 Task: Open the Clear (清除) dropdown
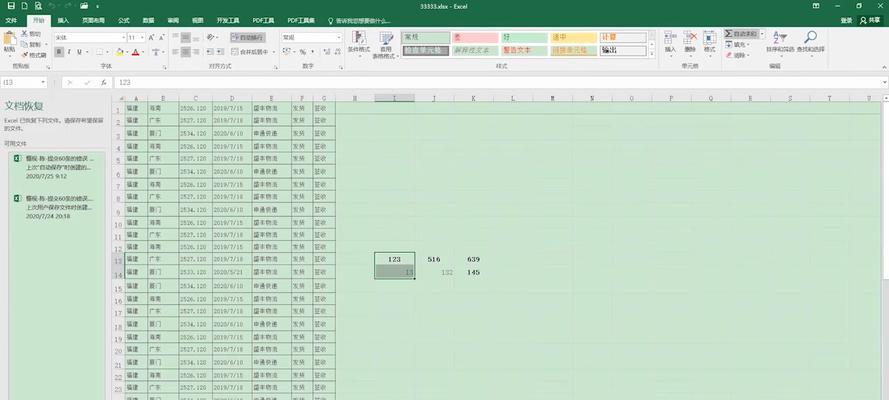737,56
